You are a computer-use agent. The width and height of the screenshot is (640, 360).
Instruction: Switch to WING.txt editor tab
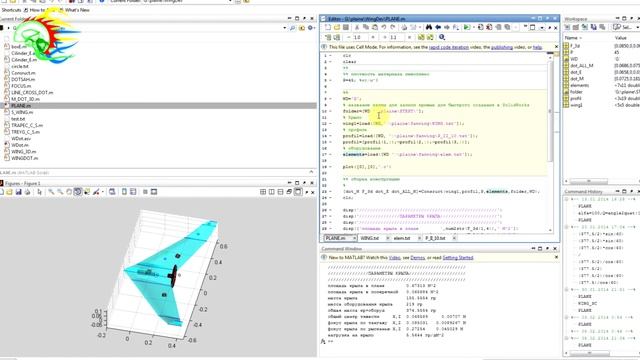pos(370,238)
